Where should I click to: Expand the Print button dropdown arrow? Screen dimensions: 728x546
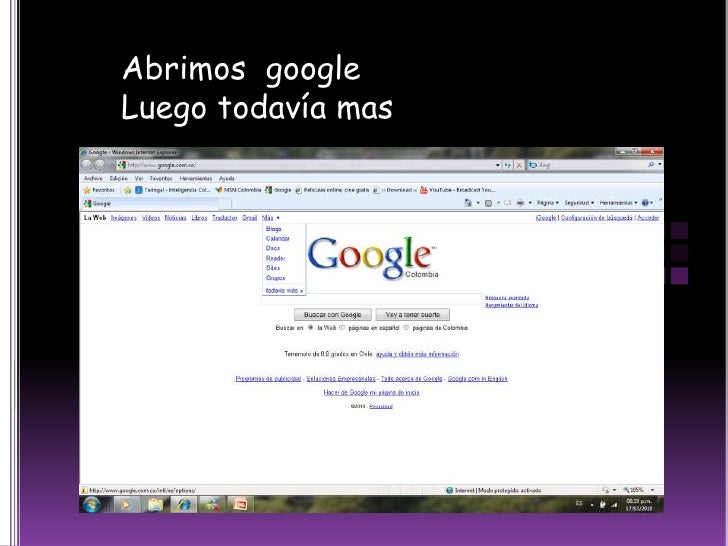pyautogui.click(x=530, y=203)
